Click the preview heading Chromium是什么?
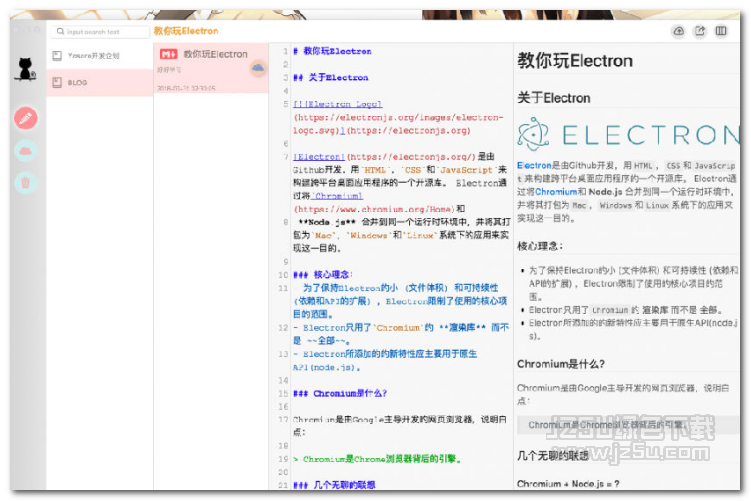The height and width of the screenshot is (501, 751). (561, 364)
